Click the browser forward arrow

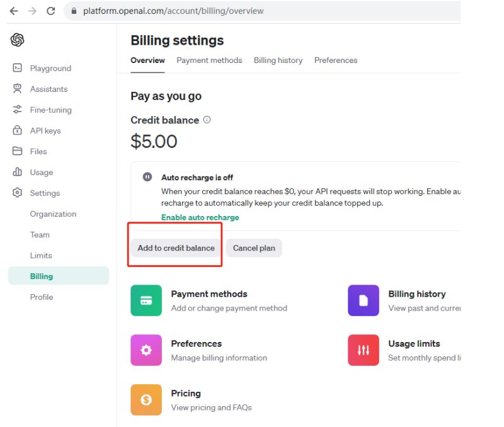(32, 11)
